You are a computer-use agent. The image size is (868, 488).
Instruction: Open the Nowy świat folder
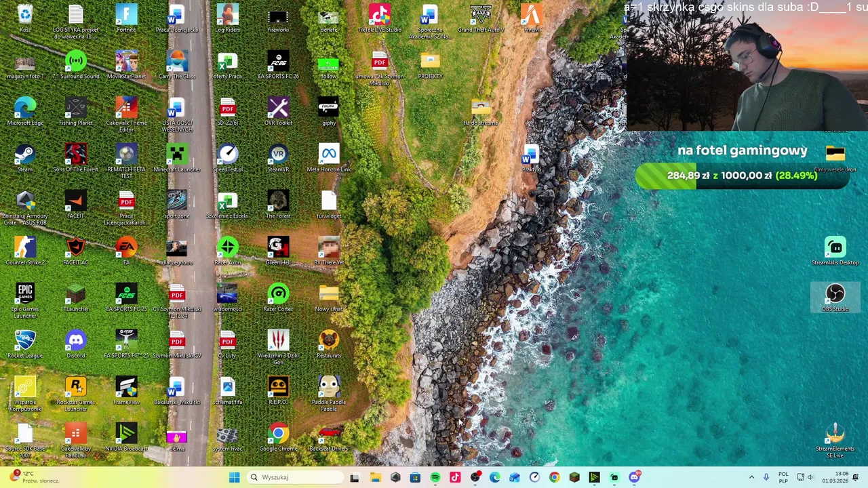click(x=329, y=298)
